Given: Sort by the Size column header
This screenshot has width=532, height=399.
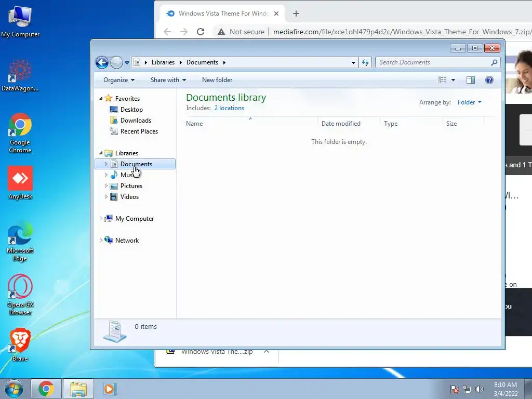Looking at the screenshot, I should (463, 124).
